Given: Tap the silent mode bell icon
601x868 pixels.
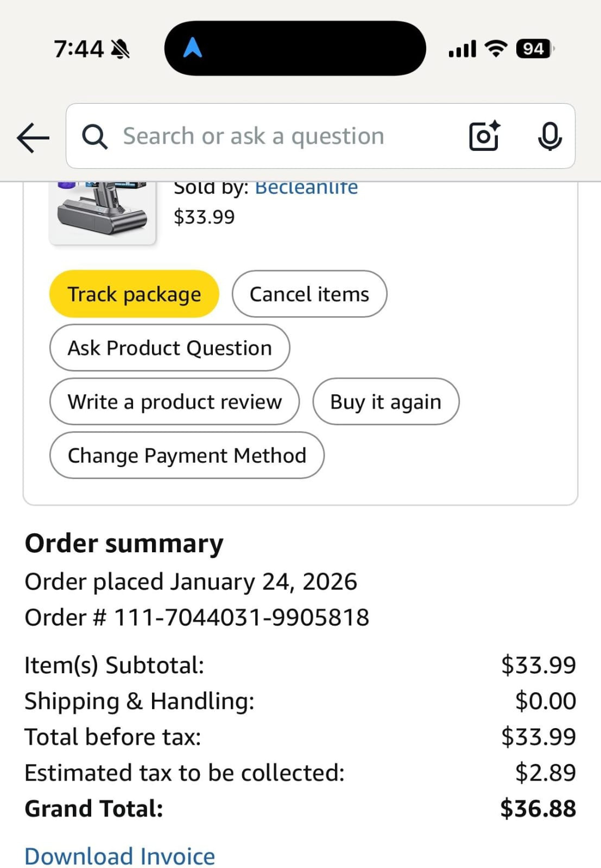Looking at the screenshot, I should (x=120, y=49).
